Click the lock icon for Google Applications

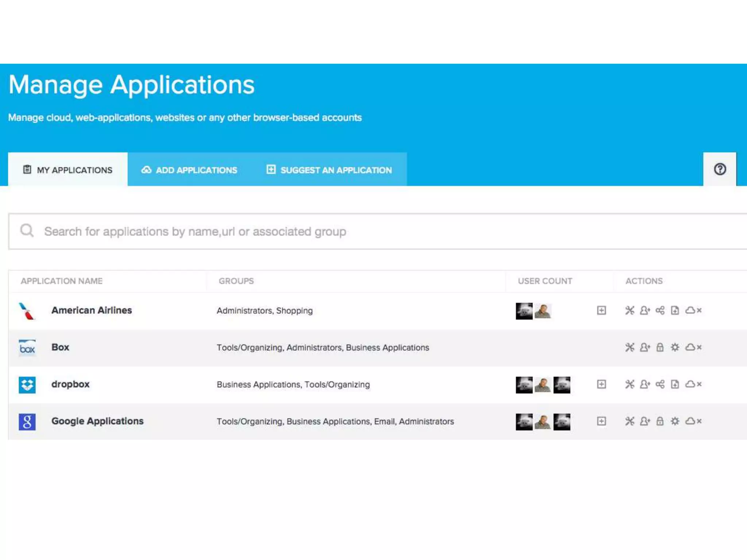(x=660, y=421)
